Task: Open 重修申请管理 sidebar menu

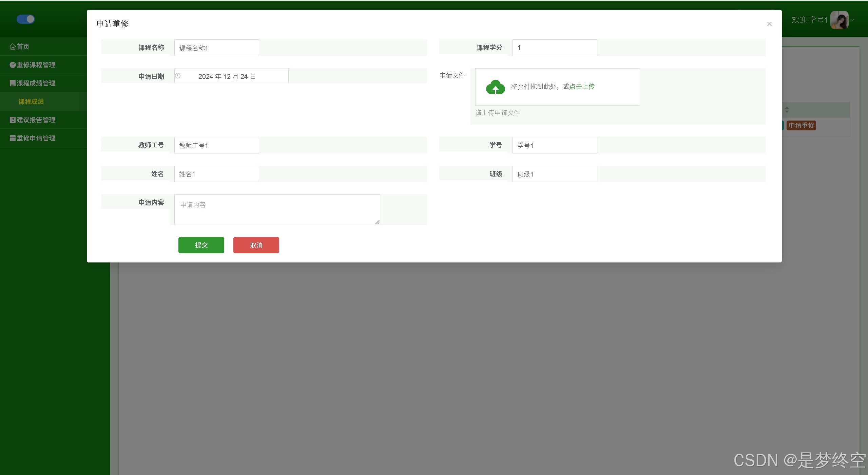Action: [x=33, y=138]
